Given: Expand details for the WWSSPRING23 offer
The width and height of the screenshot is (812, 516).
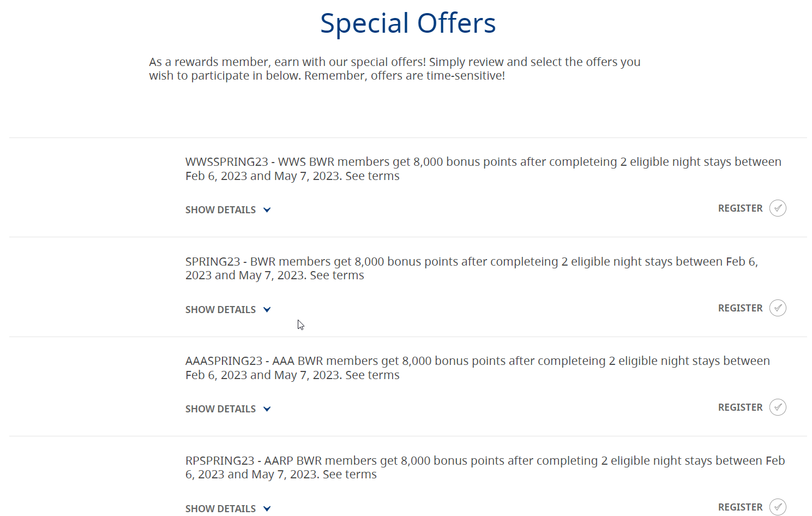Looking at the screenshot, I should click(220, 209).
